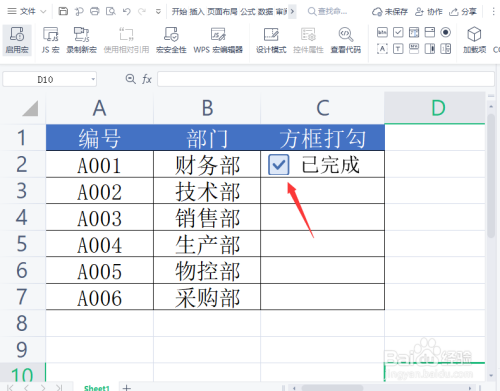Click the Name Box showing D10

tap(45, 79)
